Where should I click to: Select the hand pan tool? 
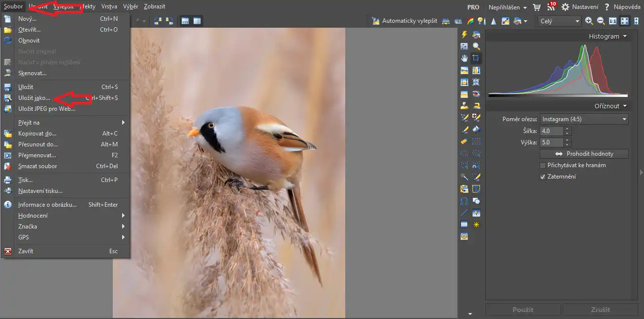click(464, 58)
